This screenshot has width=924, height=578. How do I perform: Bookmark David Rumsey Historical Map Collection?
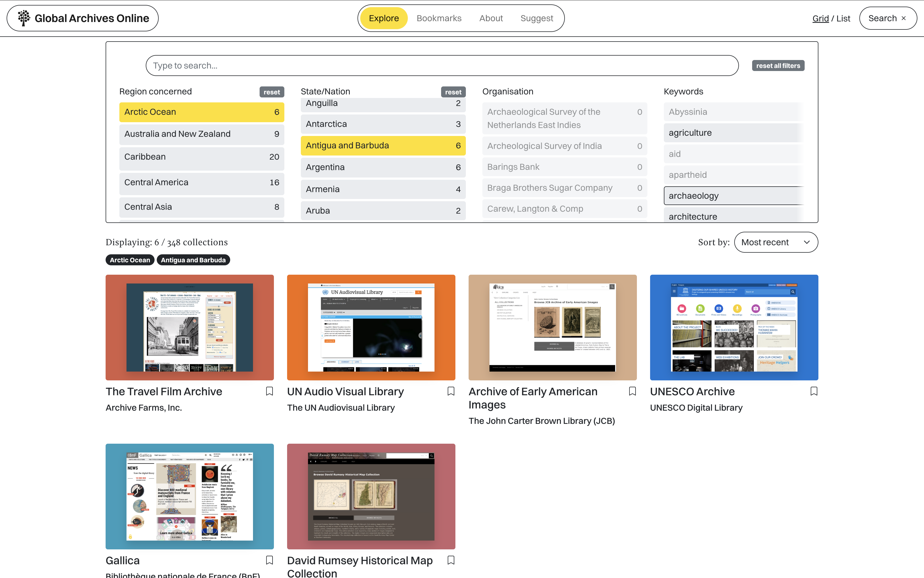coord(450,560)
